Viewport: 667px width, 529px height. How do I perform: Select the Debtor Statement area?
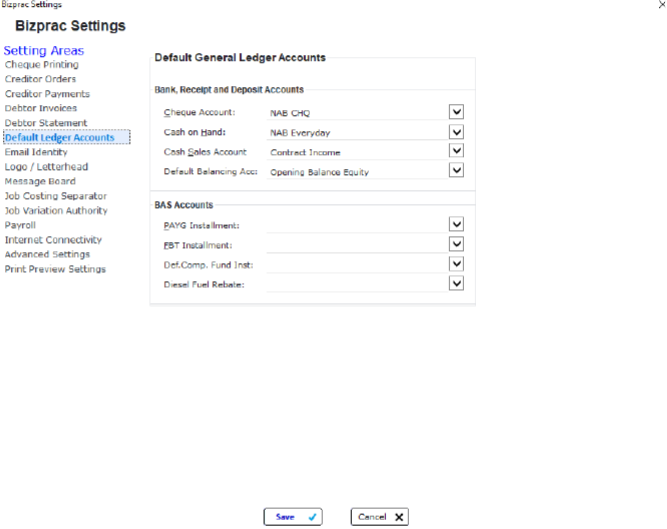pos(46,123)
